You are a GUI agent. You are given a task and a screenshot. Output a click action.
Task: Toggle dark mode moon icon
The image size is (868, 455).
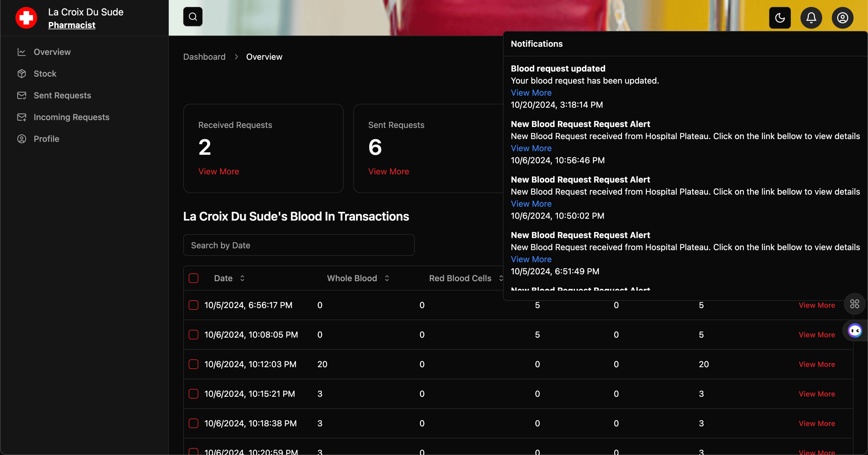click(x=780, y=17)
